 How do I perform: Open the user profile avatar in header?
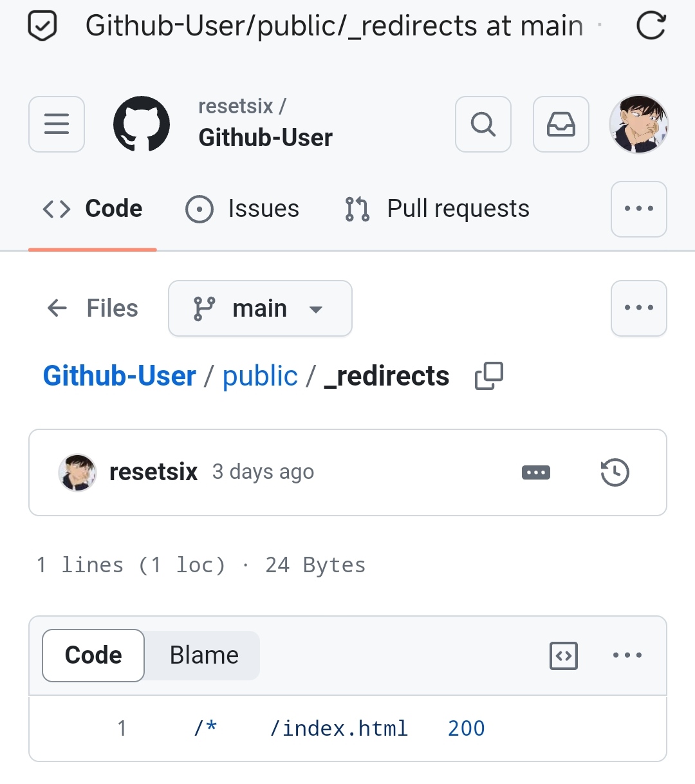point(639,124)
